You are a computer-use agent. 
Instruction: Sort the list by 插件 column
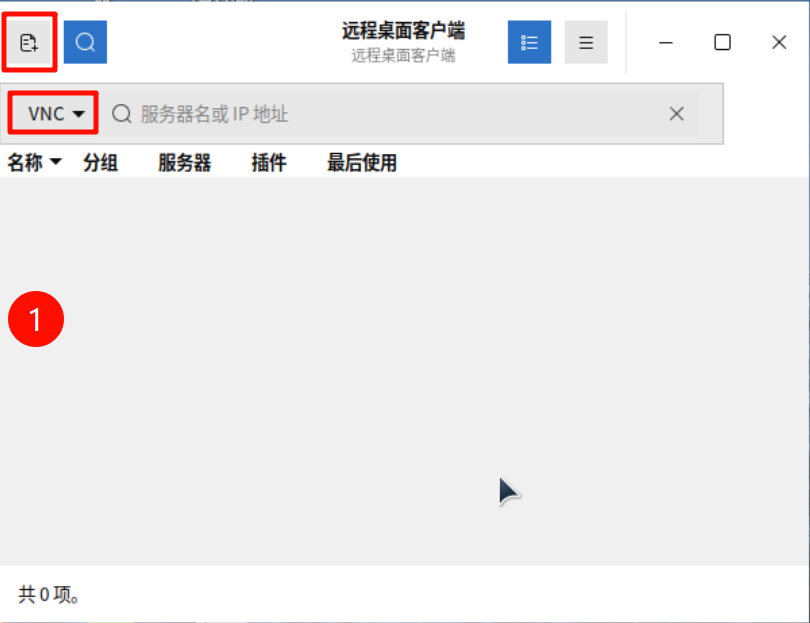[x=268, y=163]
